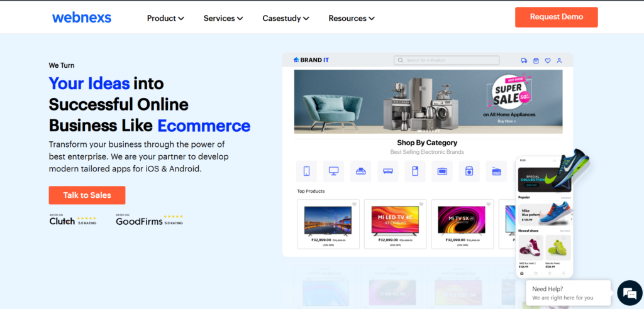
Task: Click See more beside Popular
Action: pyautogui.click(x=565, y=198)
